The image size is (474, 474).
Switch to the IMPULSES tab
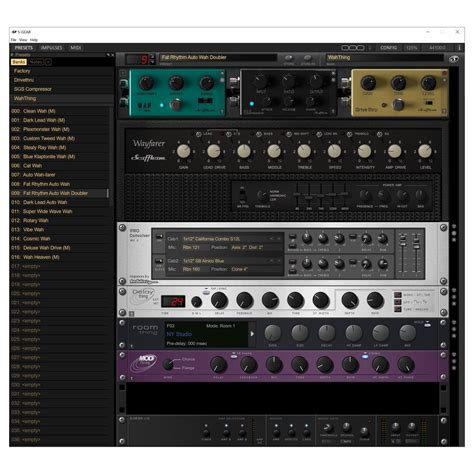[51, 48]
